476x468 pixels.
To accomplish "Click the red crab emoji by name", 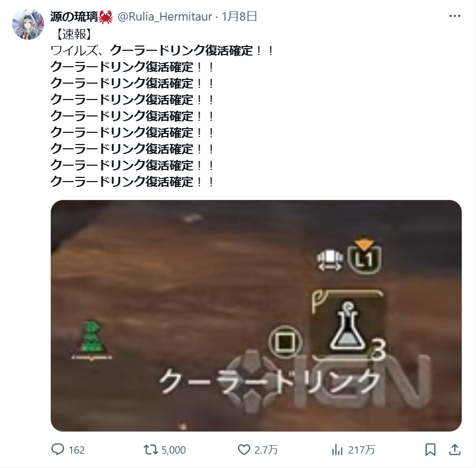I will coord(106,17).
